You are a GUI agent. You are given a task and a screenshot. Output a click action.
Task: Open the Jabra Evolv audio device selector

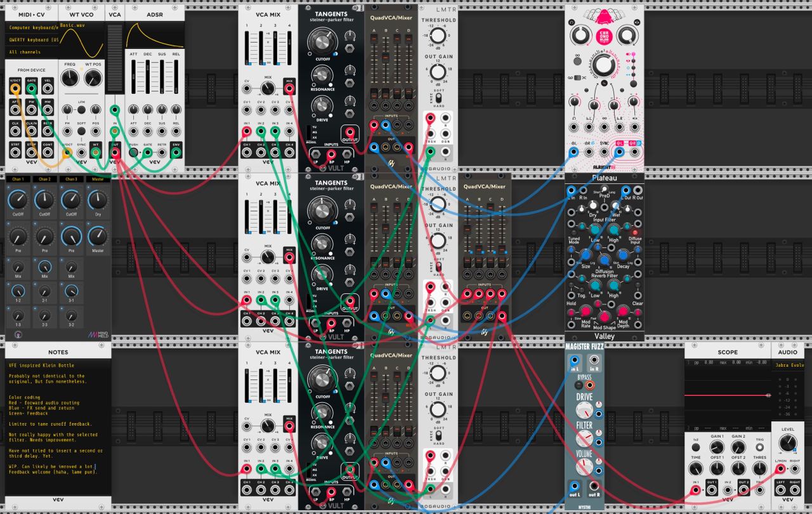coord(789,365)
